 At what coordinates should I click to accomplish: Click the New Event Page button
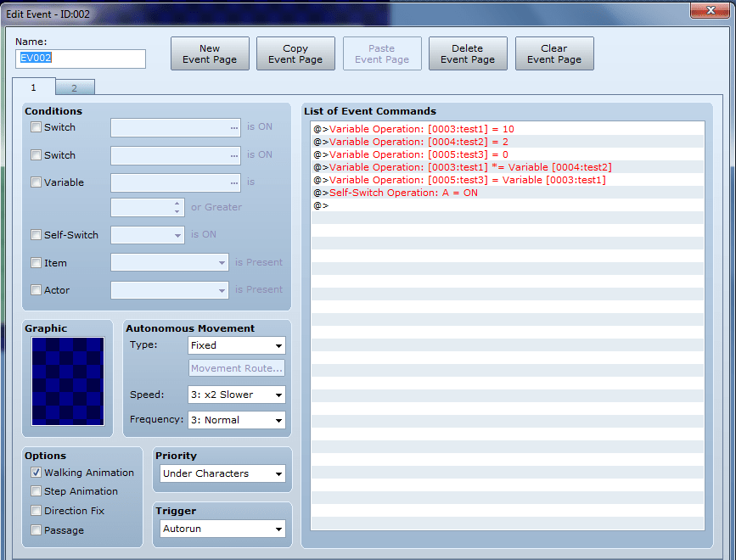point(210,53)
